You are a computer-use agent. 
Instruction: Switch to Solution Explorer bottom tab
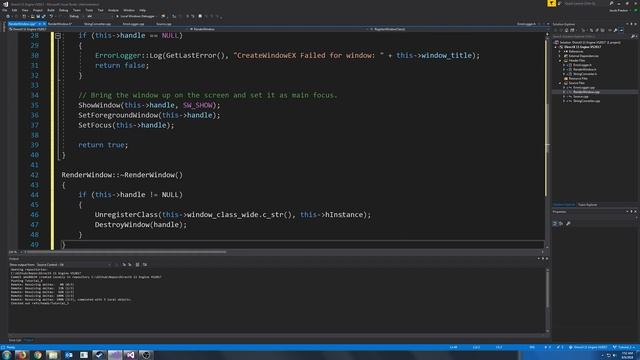click(x=564, y=204)
